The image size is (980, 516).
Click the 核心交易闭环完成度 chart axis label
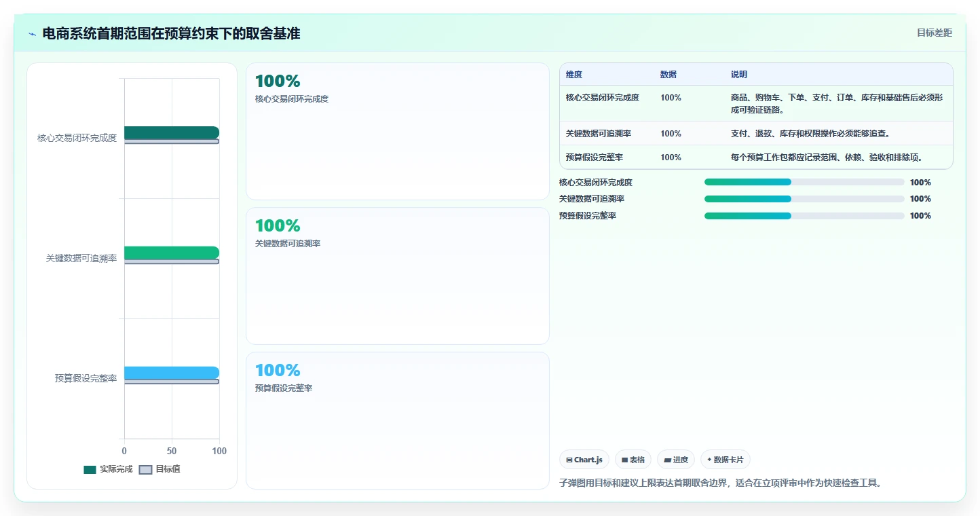(77, 138)
